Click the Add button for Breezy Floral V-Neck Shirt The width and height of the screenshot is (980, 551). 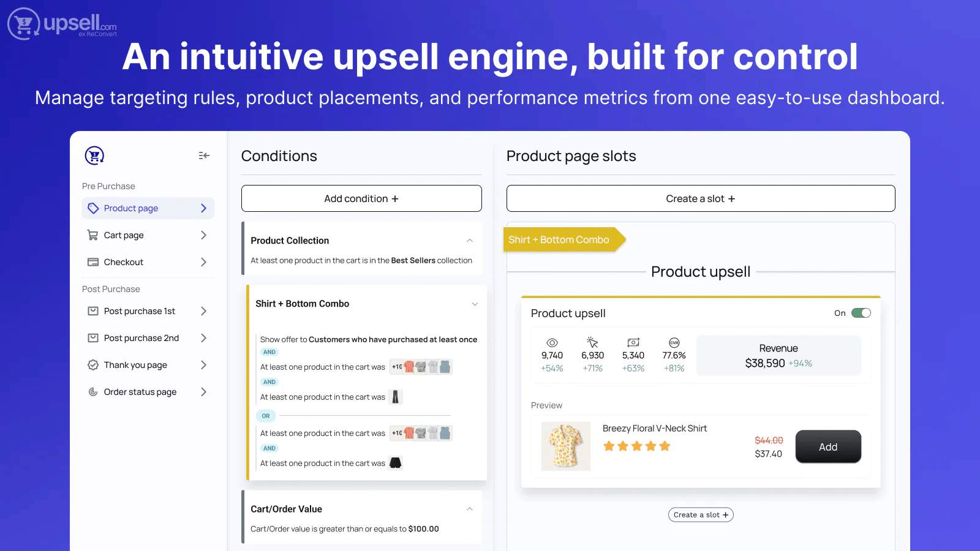pyautogui.click(x=827, y=446)
